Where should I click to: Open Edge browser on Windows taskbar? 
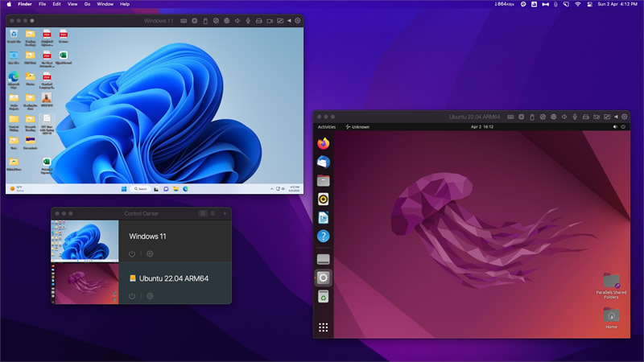pyautogui.click(x=186, y=189)
